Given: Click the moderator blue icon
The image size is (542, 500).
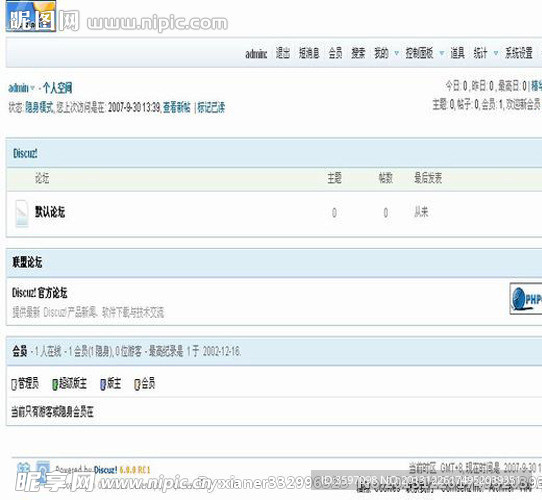Looking at the screenshot, I should 103,385.
